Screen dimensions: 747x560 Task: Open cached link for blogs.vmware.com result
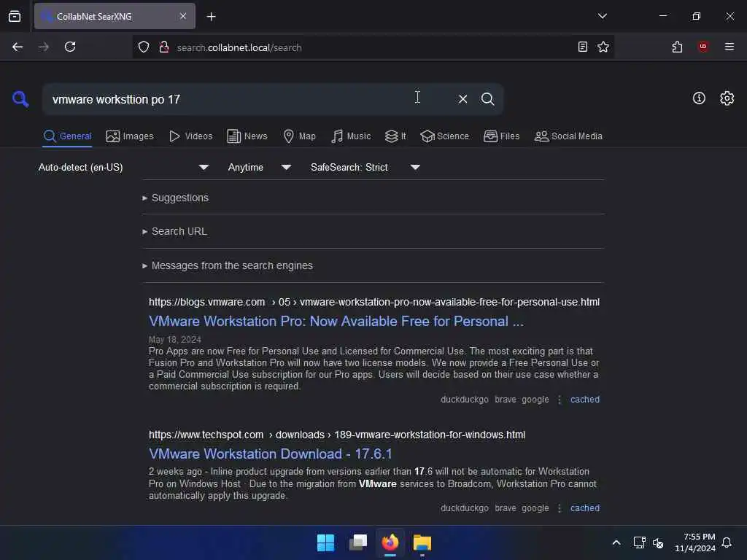(585, 400)
